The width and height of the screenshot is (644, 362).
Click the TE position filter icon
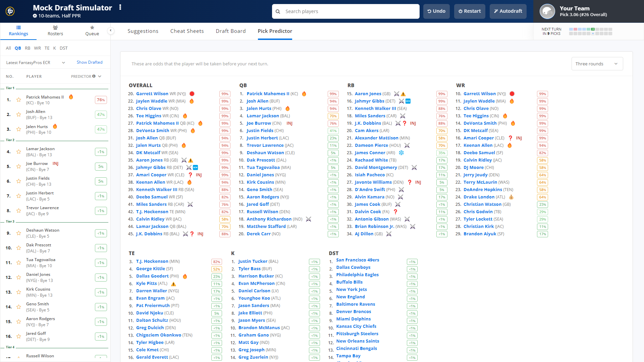(46, 48)
